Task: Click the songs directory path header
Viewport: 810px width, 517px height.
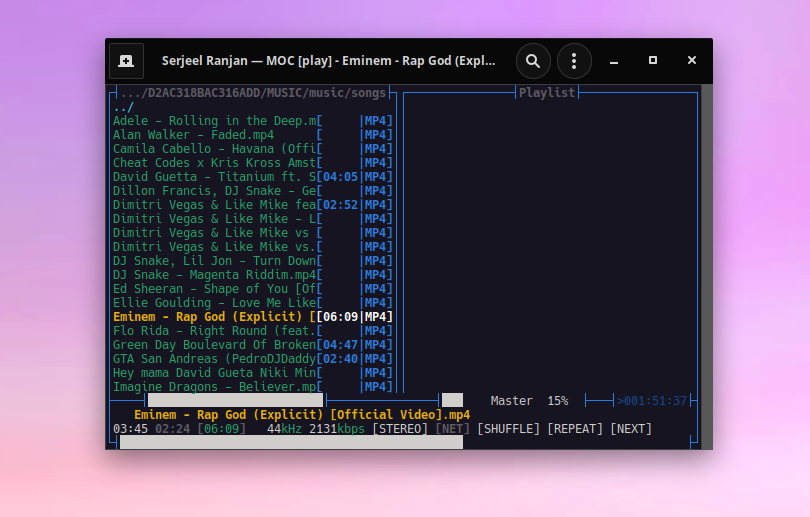Action: click(253, 92)
